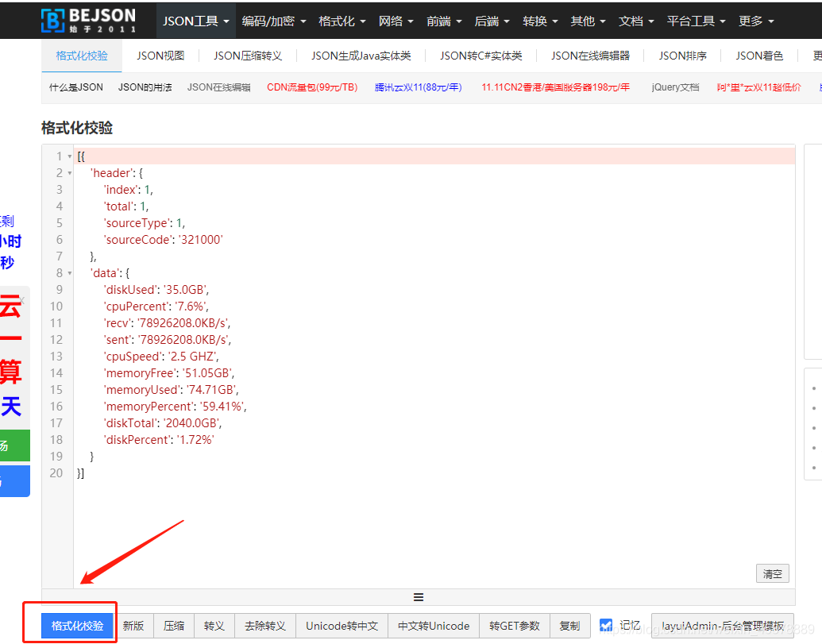Click the green button on left ad
Viewport: 822px width, 644px height.
[x=14, y=445]
